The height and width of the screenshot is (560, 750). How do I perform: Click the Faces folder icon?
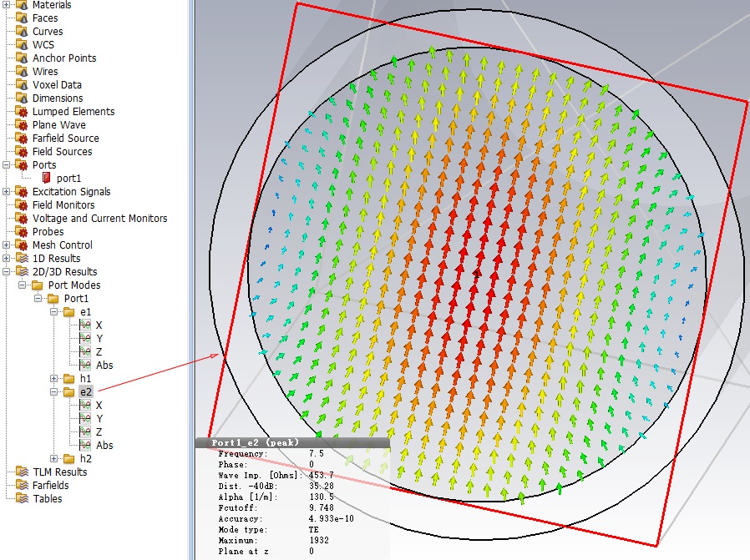22,18
